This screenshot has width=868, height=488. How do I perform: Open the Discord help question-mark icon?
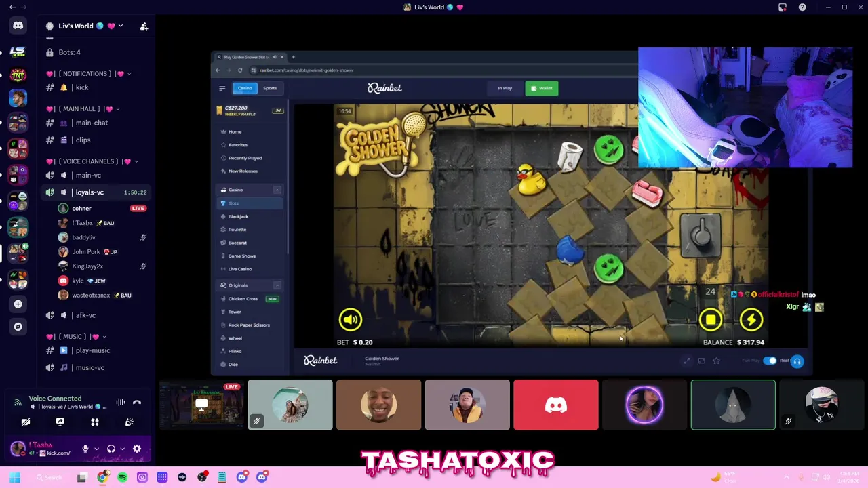tap(802, 7)
